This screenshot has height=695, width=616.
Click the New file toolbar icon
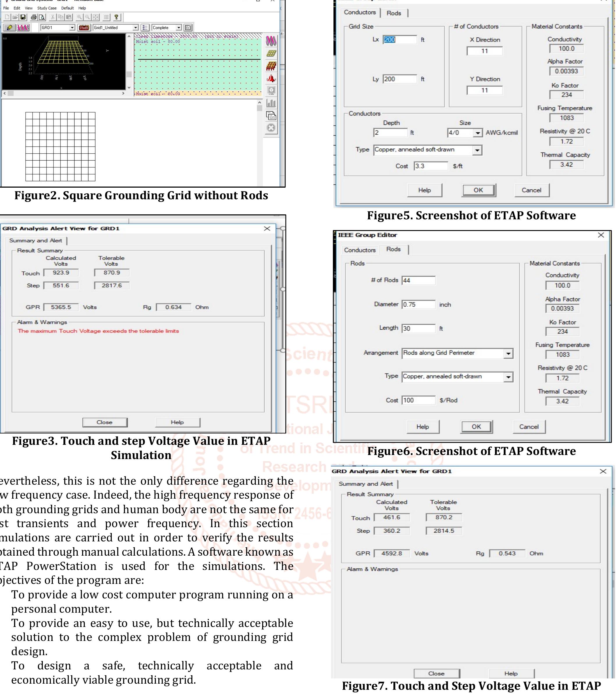[7, 17]
